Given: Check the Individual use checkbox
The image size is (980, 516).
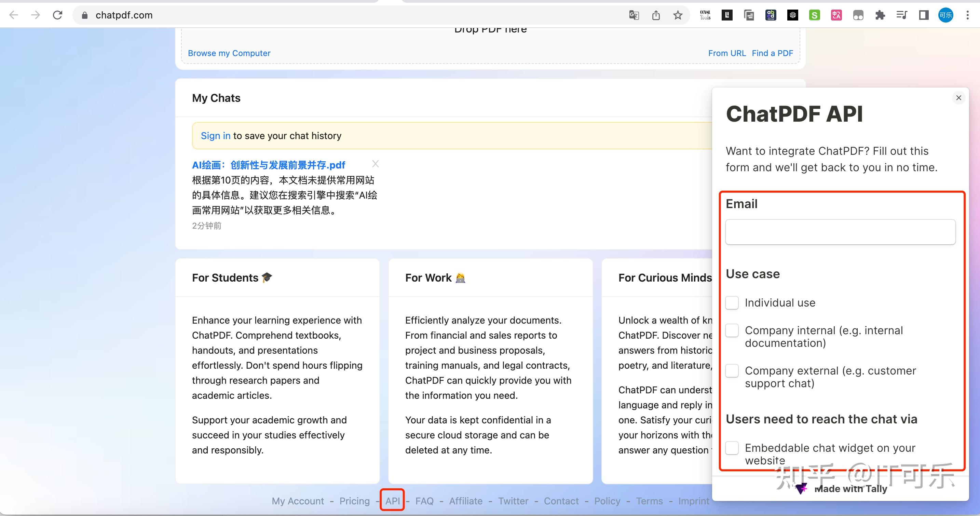Looking at the screenshot, I should click(x=732, y=303).
